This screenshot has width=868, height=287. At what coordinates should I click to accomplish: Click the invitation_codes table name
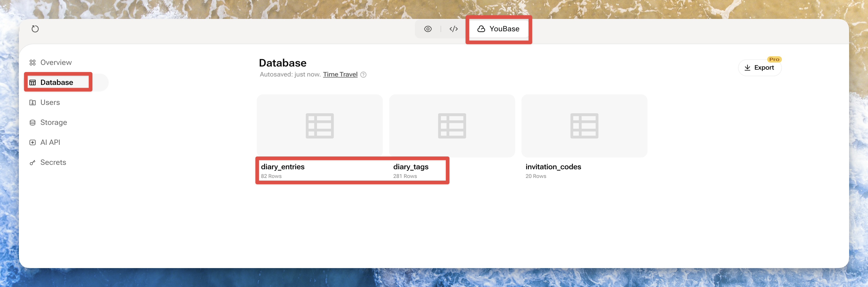coord(553,167)
